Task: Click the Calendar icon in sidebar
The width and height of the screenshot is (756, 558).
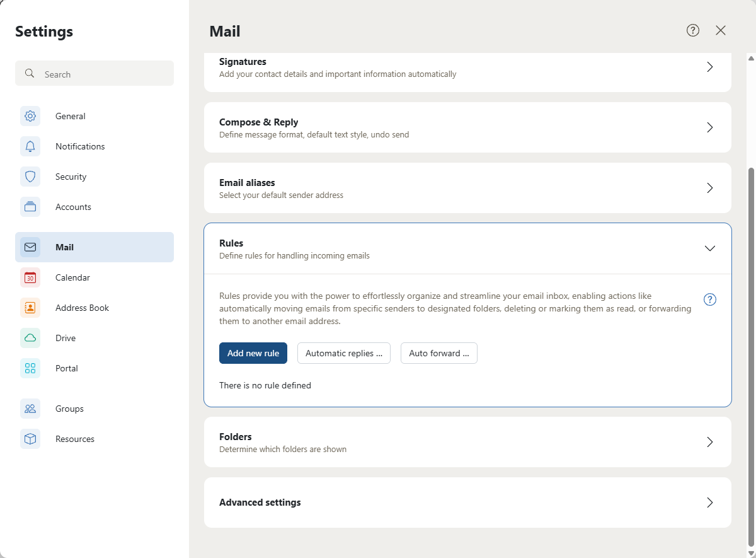Action: tap(30, 277)
